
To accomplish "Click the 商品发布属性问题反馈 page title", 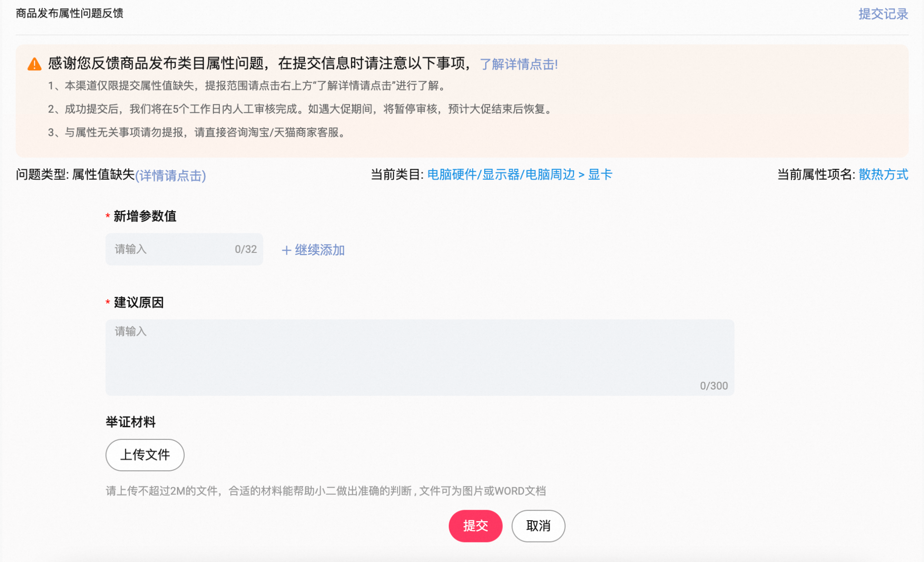I will tap(69, 13).
